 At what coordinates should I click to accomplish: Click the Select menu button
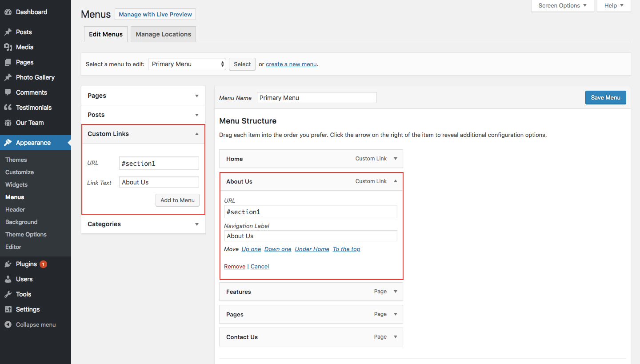coord(242,64)
